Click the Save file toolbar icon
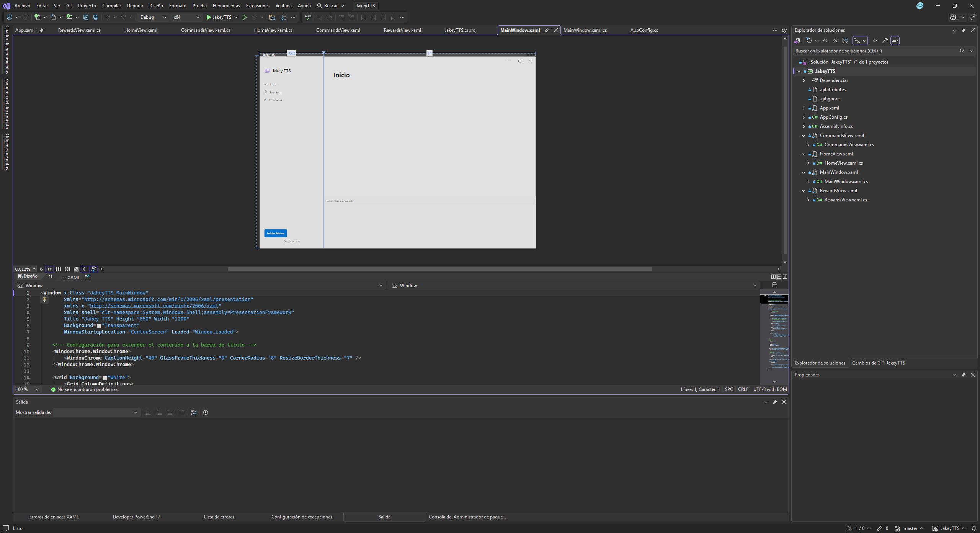The width and height of the screenshot is (980, 533). (86, 17)
